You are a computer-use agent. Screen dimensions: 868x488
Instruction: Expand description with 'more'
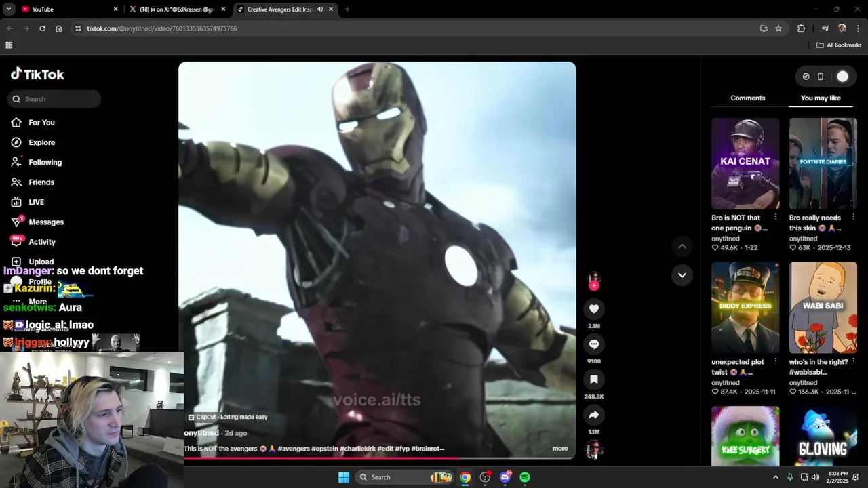(x=560, y=448)
